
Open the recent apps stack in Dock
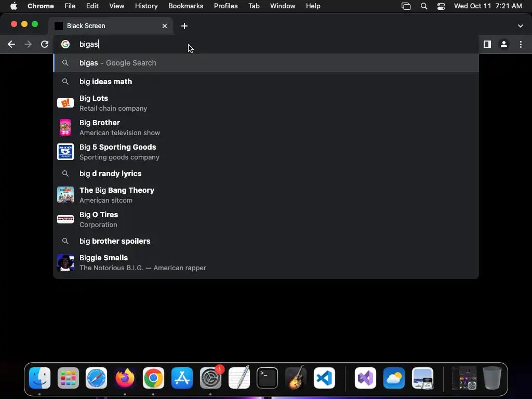(x=464, y=378)
